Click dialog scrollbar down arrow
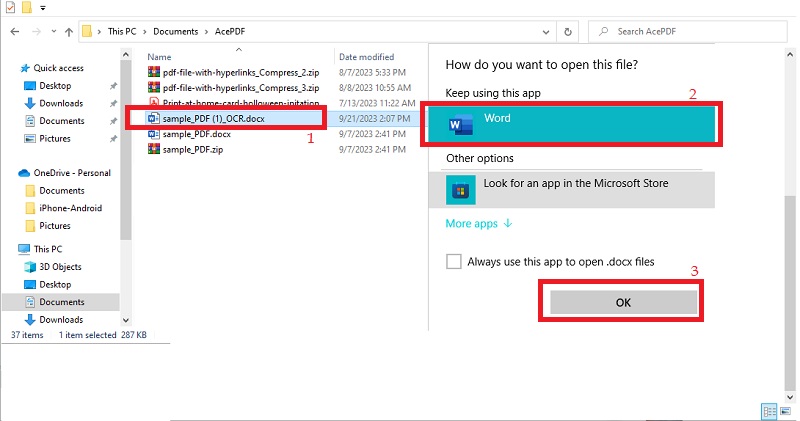800x421 pixels. pyautogui.click(x=790, y=397)
